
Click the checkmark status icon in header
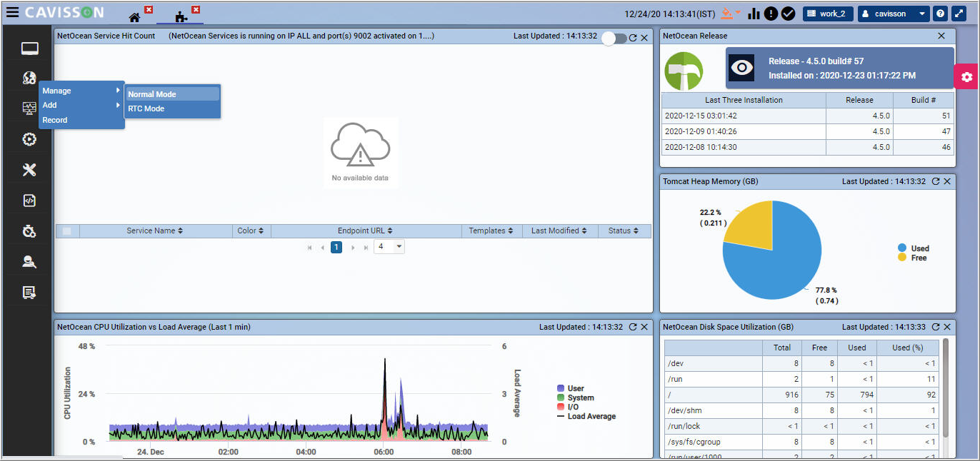tap(788, 14)
